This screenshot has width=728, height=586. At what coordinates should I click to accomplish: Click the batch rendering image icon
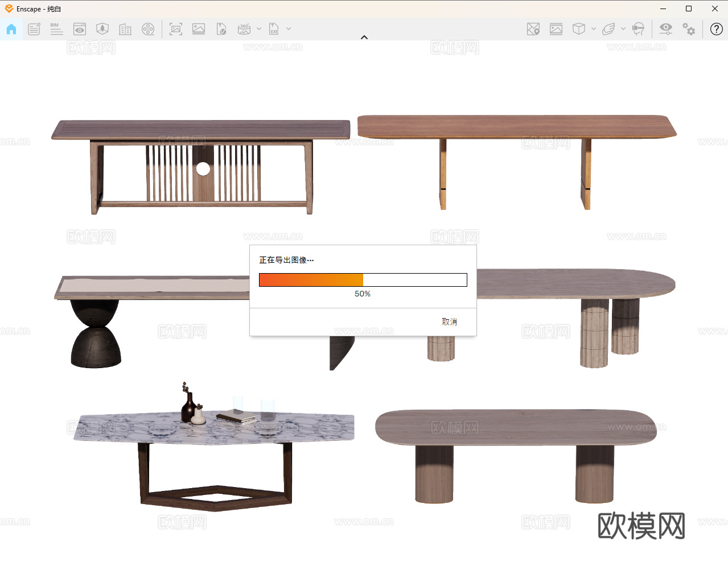[199, 29]
